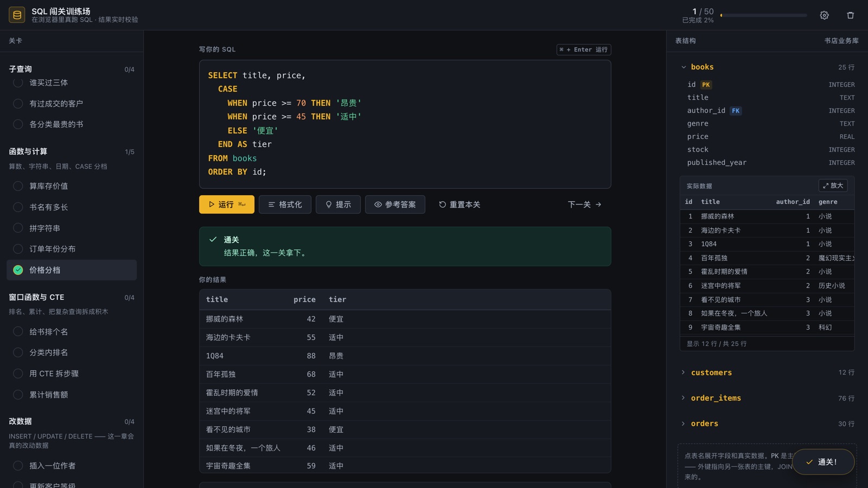Enlarge the data table with 放大
The image size is (868, 488).
(x=833, y=185)
